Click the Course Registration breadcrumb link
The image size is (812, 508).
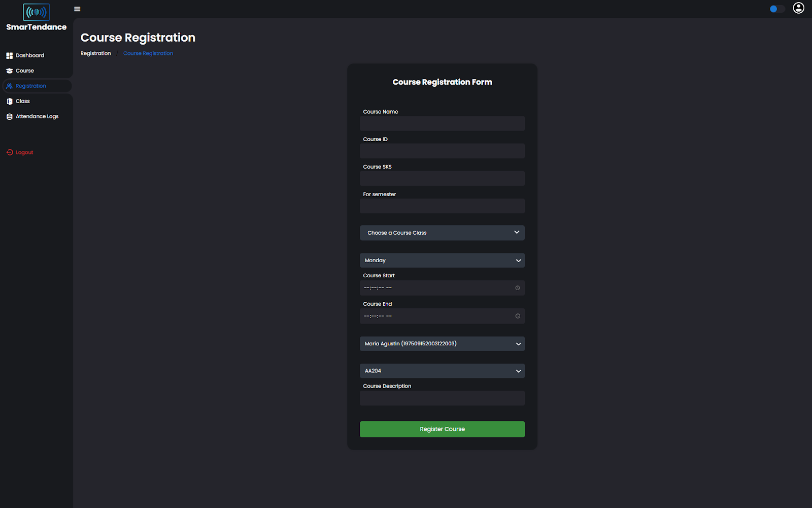point(148,53)
